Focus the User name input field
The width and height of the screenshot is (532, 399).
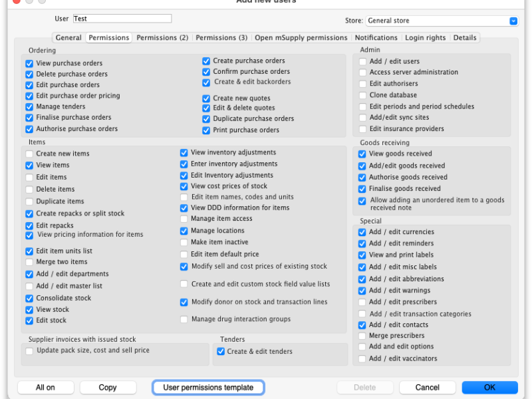coord(122,19)
